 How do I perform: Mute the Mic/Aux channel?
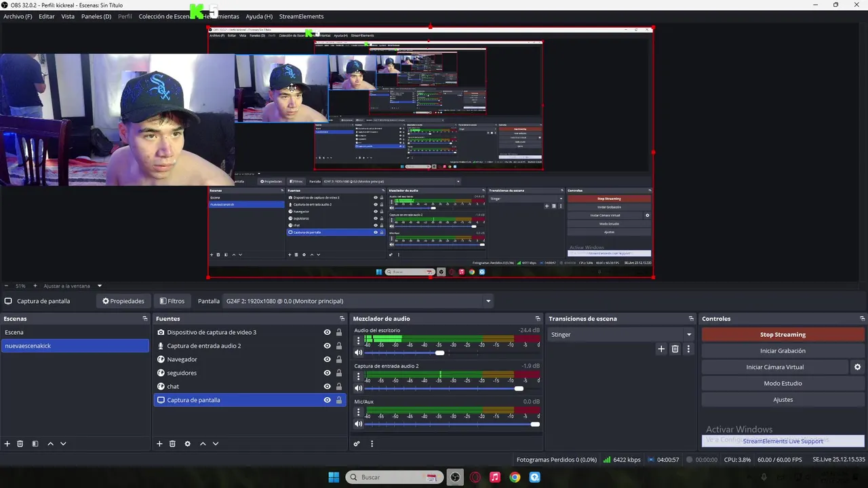pyautogui.click(x=358, y=424)
